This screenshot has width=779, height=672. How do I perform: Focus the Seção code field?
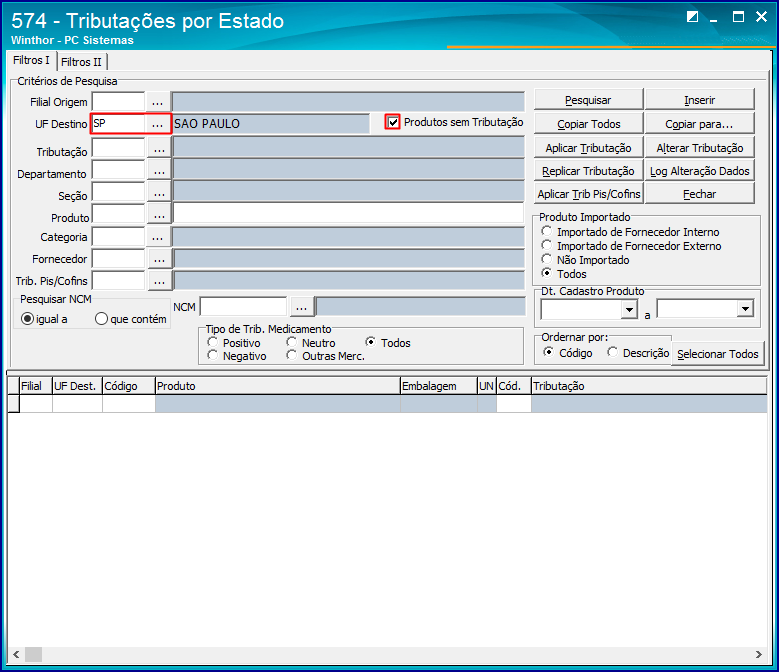(118, 193)
